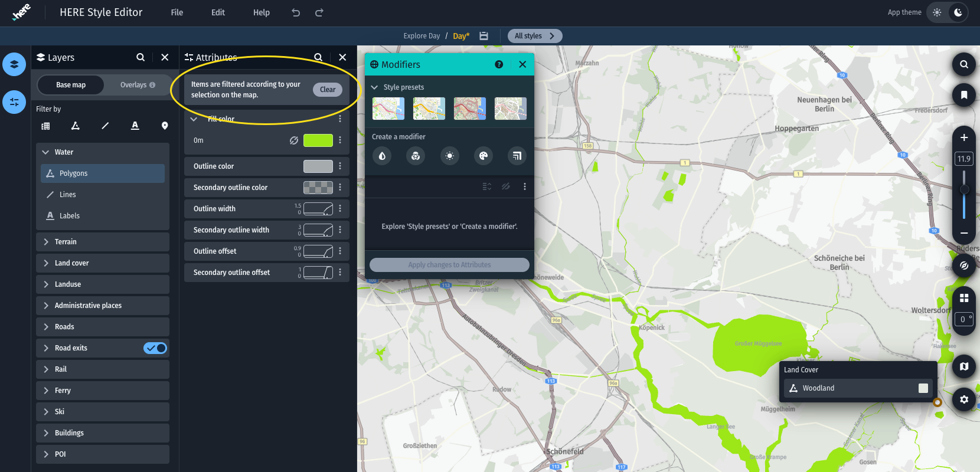Collapse the Style presets section

pyautogui.click(x=374, y=87)
